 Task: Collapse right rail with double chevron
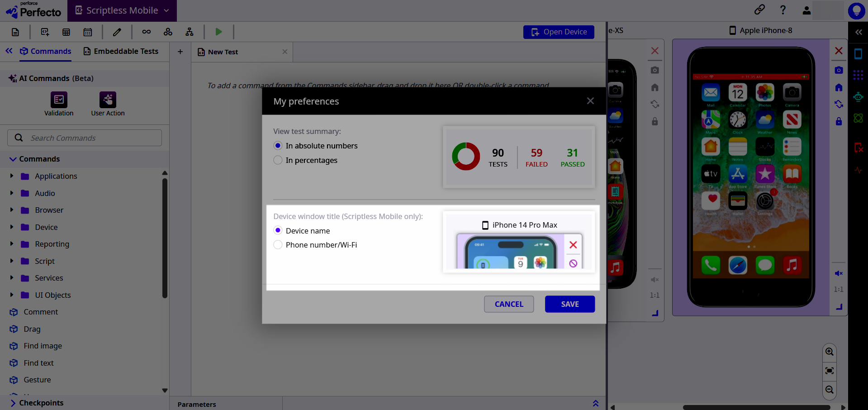859,32
